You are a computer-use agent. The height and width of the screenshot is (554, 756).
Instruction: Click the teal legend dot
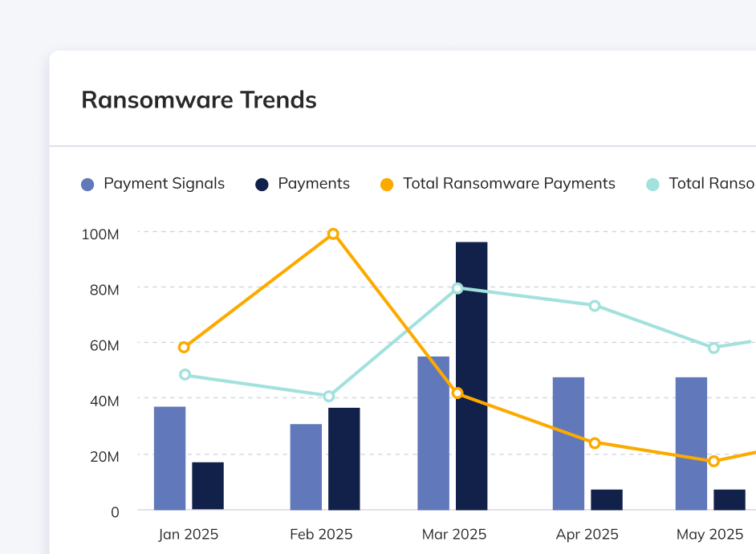[652, 185]
